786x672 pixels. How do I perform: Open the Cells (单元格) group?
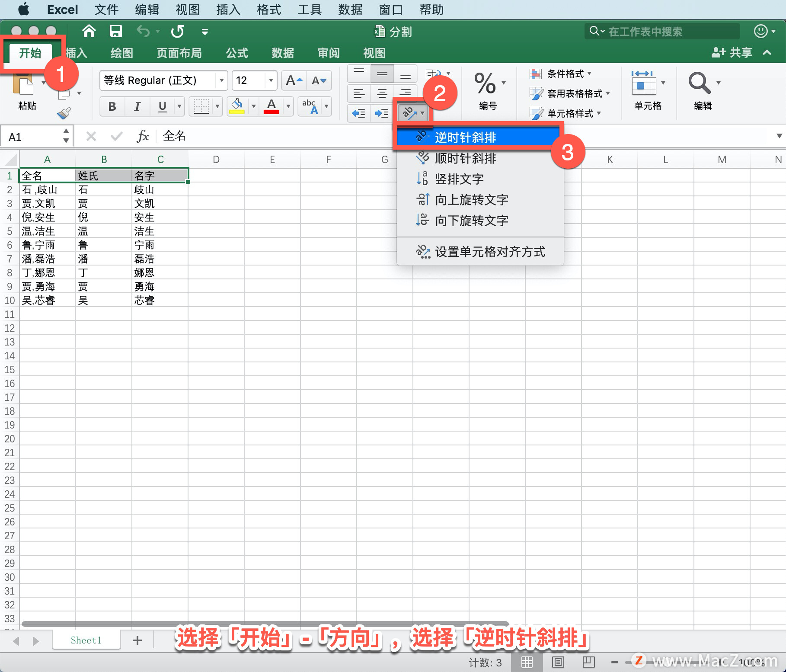click(x=648, y=90)
